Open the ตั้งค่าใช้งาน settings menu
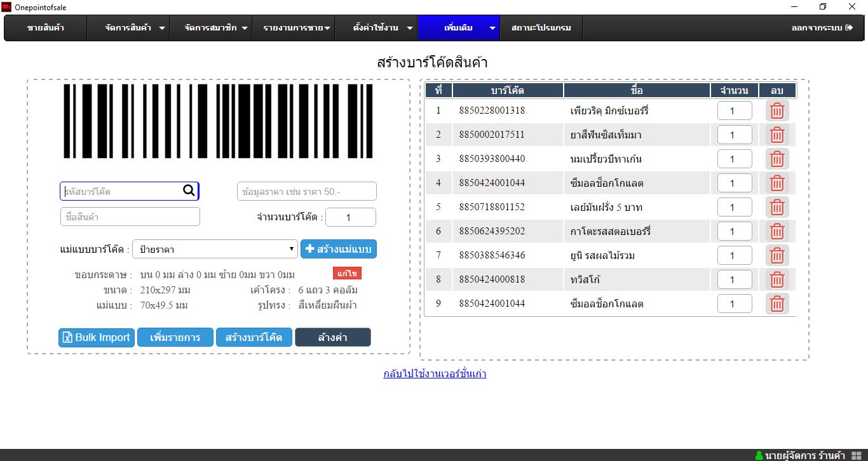This screenshot has height=461, width=868. 383,28
